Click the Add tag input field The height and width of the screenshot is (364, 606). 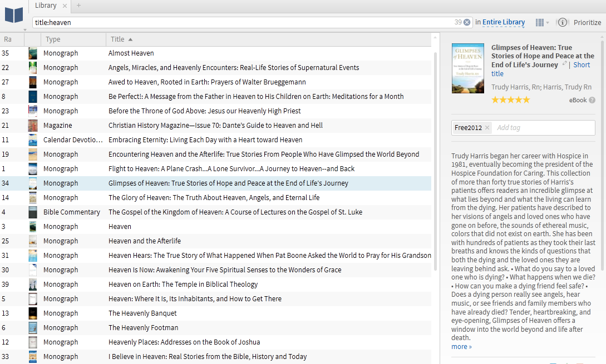pos(543,128)
